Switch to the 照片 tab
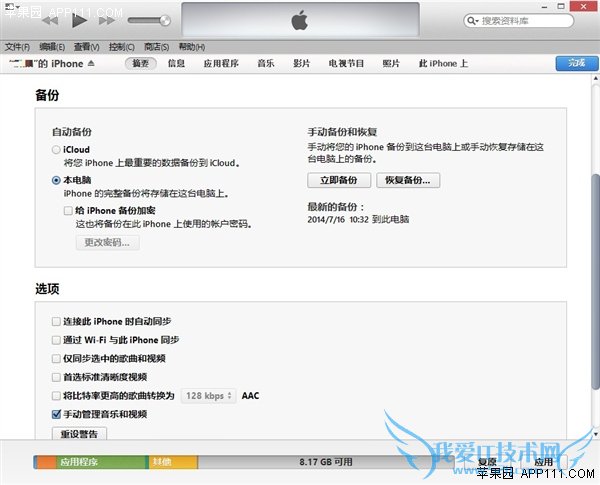The height and width of the screenshot is (485, 600). click(x=391, y=64)
